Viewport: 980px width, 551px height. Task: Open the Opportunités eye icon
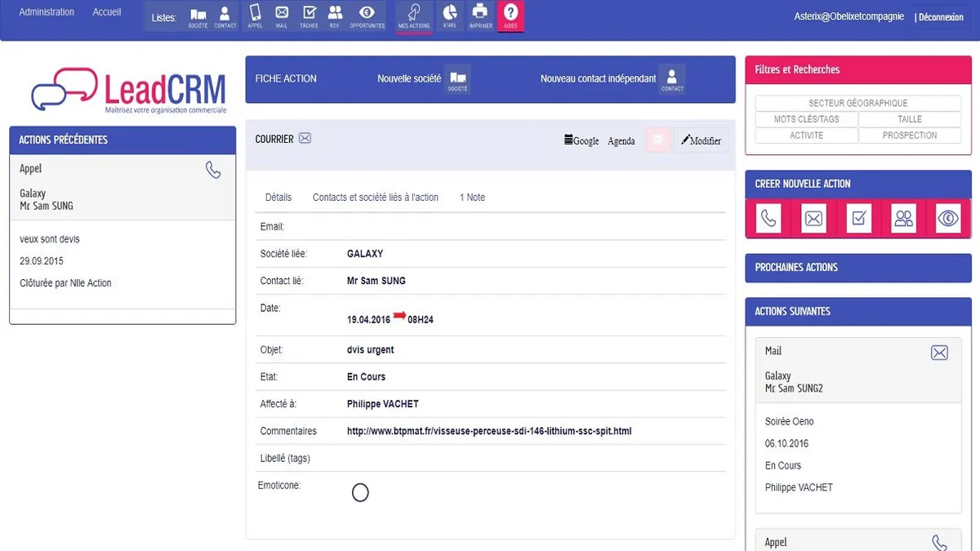[367, 16]
